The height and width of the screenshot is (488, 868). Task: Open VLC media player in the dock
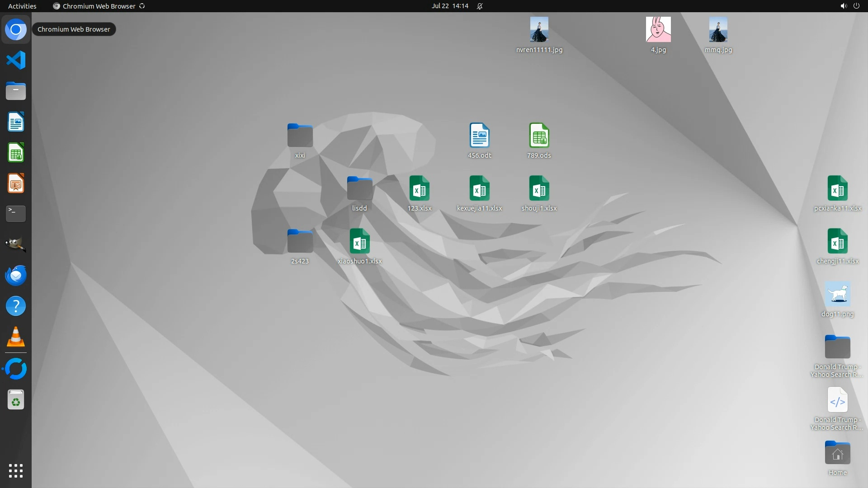click(x=16, y=337)
